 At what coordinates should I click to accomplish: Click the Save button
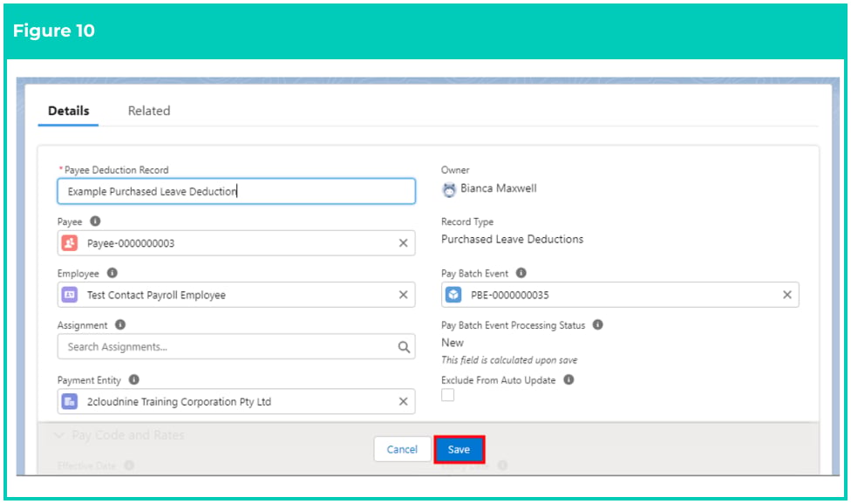460,449
